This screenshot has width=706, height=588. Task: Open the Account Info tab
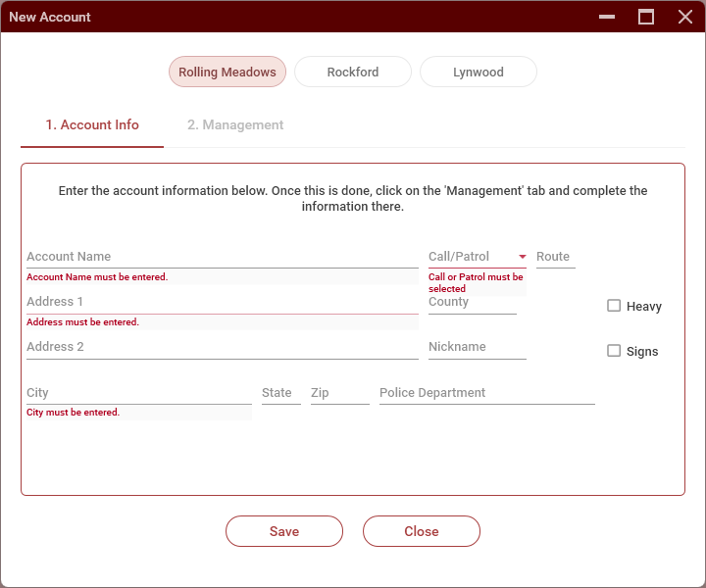coord(92,125)
